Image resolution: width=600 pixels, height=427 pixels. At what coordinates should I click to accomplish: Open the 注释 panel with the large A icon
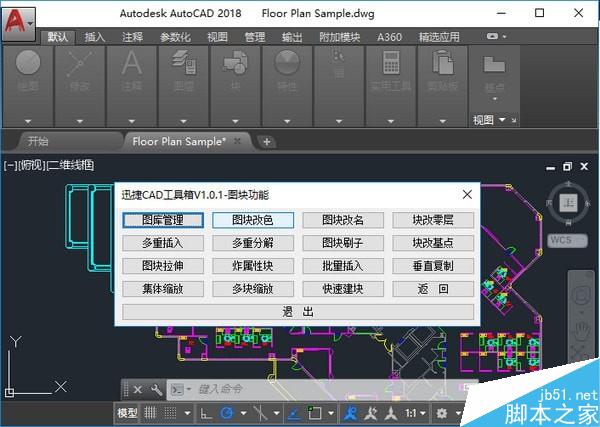pyautogui.click(x=132, y=62)
